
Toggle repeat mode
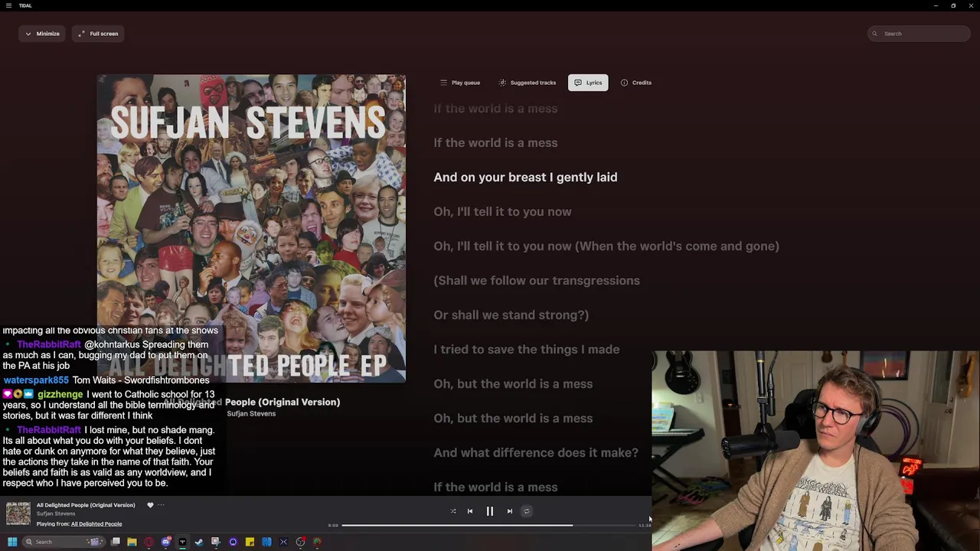[x=527, y=511]
